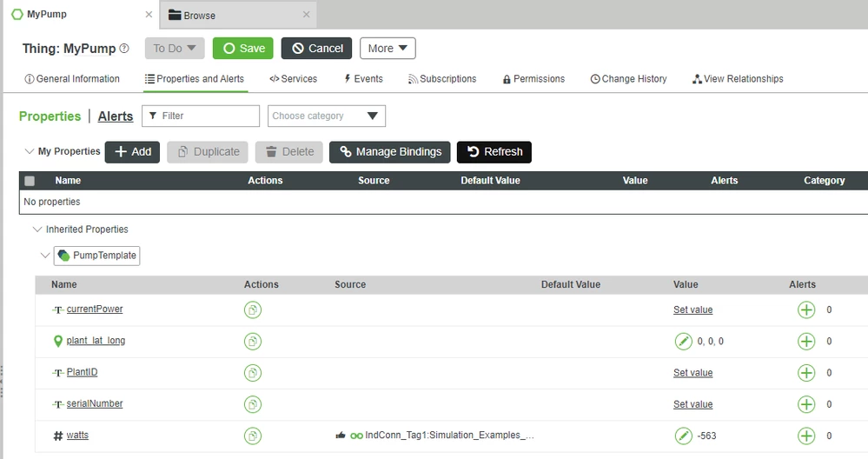
Task: Switch to the Alerts view link
Action: point(116,116)
